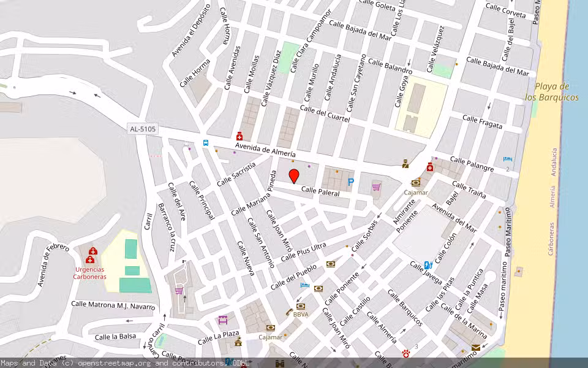Click the Calle Velázquez label
This screenshot has width=588, height=368.
point(435,49)
